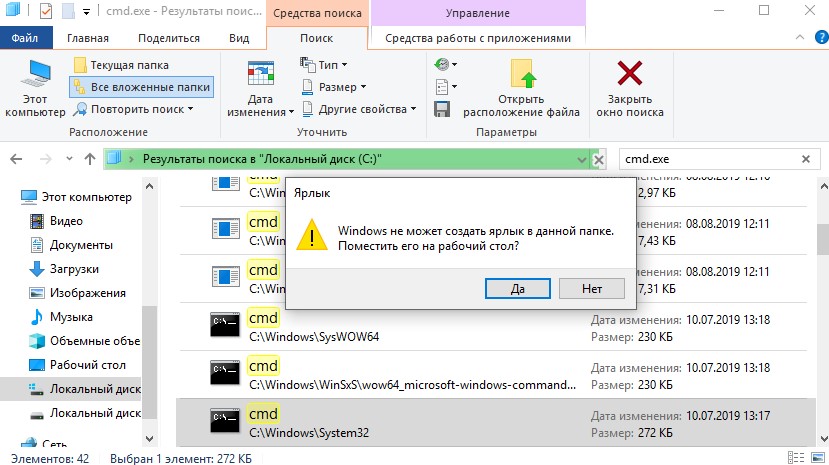Viewport: 829px width, 465px height.
Task: Open Рабочий стол in navigation pane
Action: coord(77,365)
